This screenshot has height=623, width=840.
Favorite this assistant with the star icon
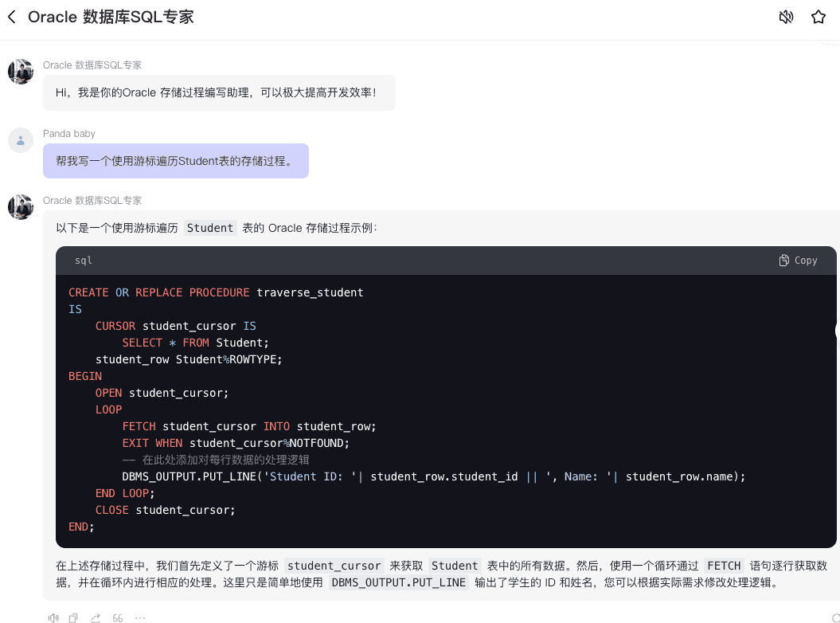point(818,17)
